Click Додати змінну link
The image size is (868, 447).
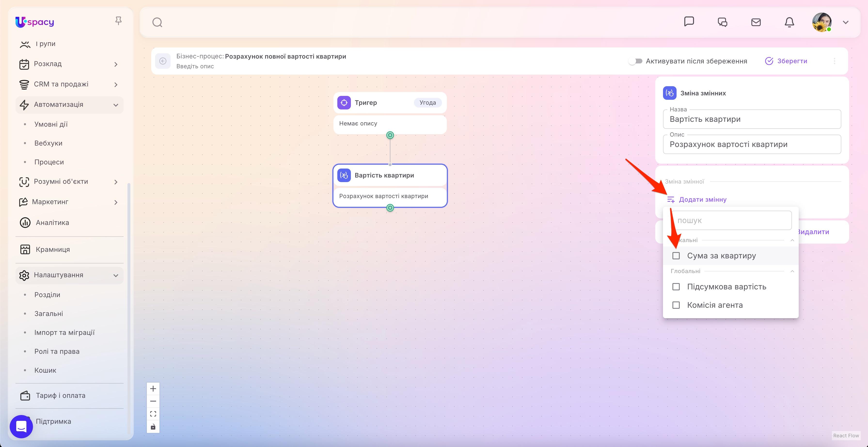click(x=696, y=200)
